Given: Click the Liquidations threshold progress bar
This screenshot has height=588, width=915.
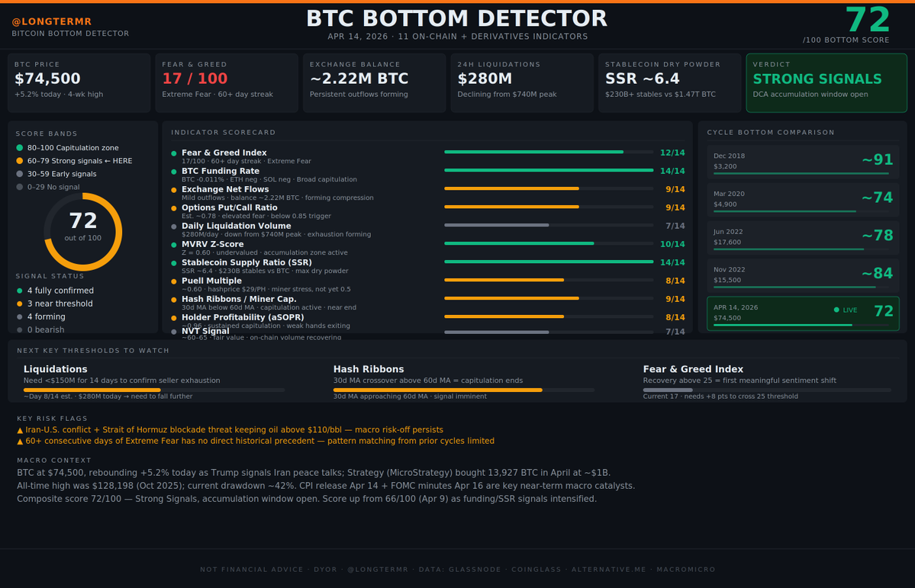Looking at the screenshot, I should 154,390.
